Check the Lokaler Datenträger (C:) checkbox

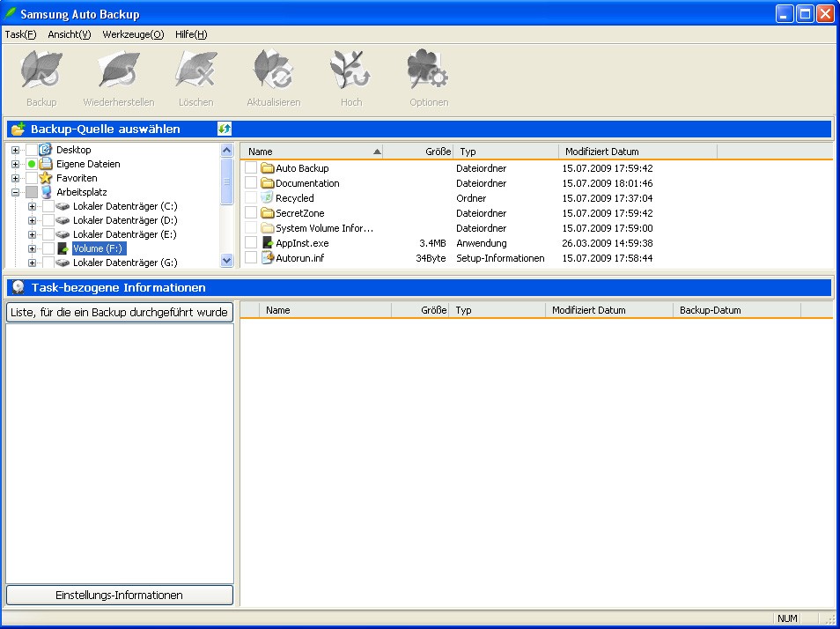tap(48, 206)
